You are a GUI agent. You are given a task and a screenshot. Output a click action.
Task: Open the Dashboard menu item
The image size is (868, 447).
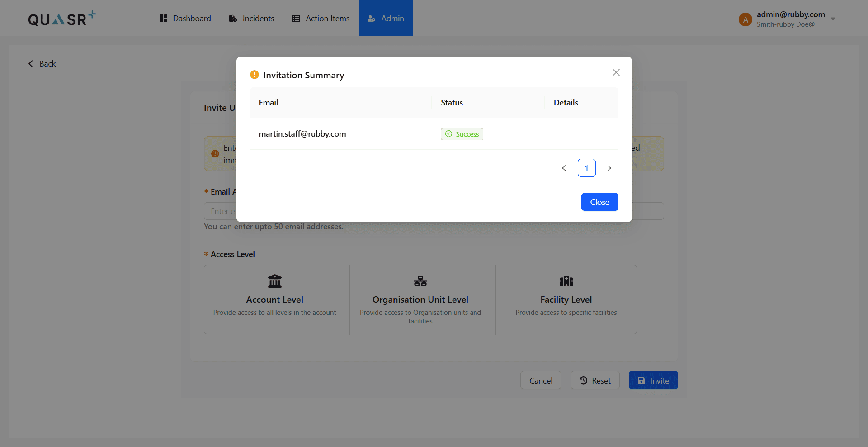pos(185,19)
